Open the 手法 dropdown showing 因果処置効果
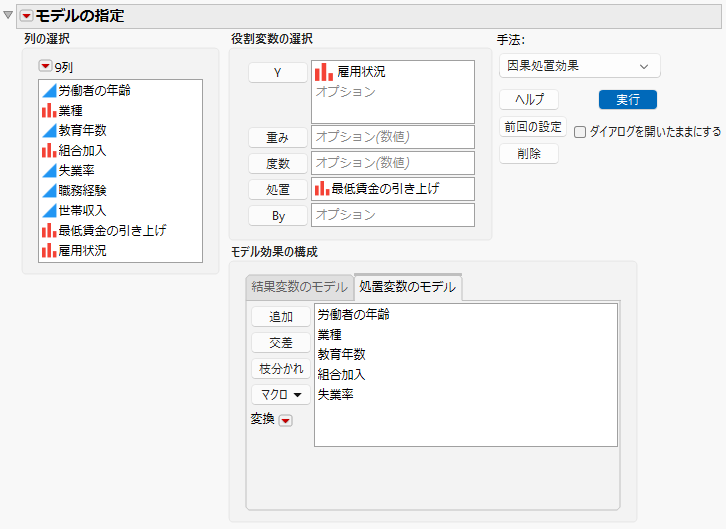The width and height of the screenshot is (726, 529). point(580,66)
